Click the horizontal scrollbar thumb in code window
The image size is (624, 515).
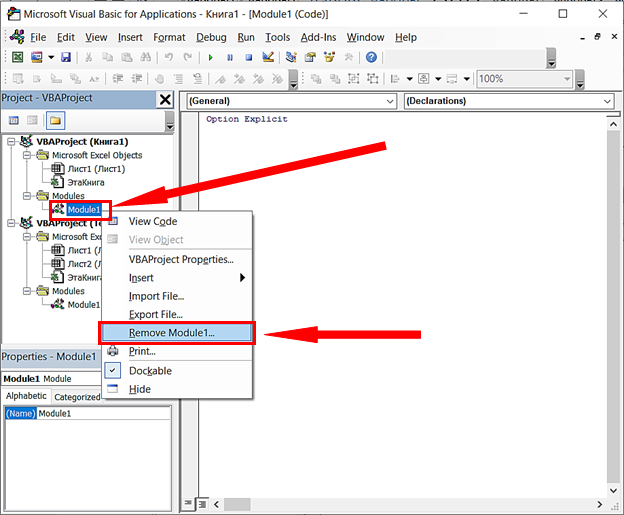coord(237,504)
